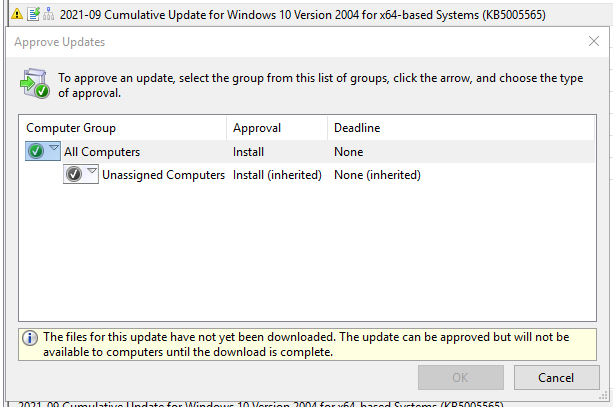Click 'None' deadline cell for All Computers
The height and width of the screenshot is (407, 613).
click(x=349, y=152)
